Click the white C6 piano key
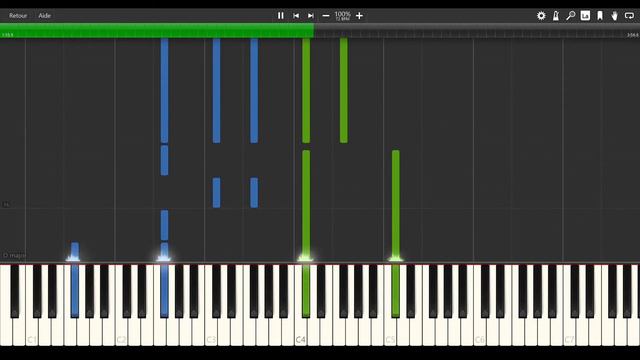 tap(480, 331)
